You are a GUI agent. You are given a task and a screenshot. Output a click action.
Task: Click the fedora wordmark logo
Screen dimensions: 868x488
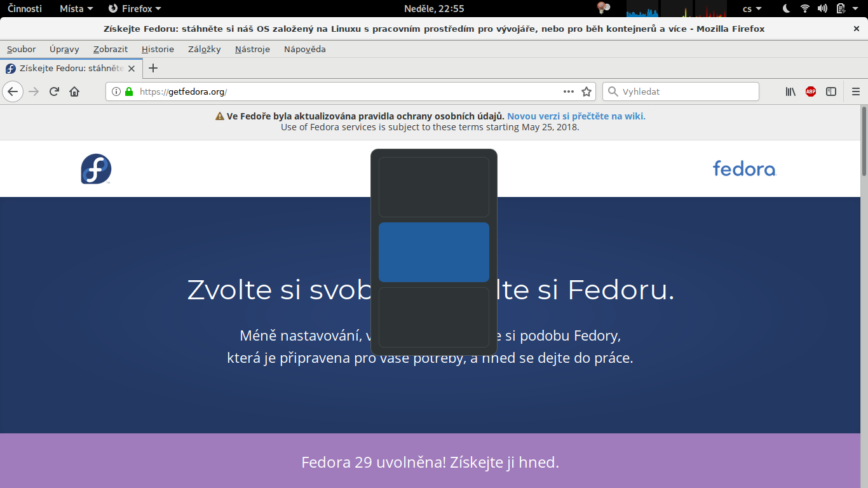(744, 168)
